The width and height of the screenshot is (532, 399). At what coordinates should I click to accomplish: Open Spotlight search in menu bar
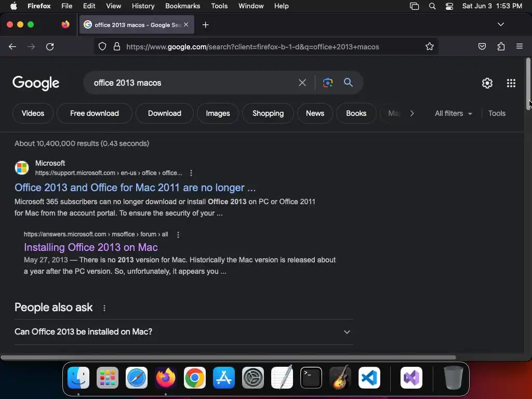[x=432, y=6]
